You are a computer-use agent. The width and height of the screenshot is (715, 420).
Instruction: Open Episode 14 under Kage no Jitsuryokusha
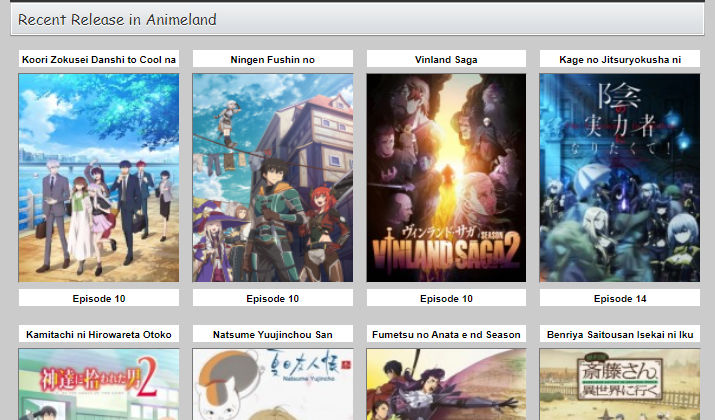point(620,299)
